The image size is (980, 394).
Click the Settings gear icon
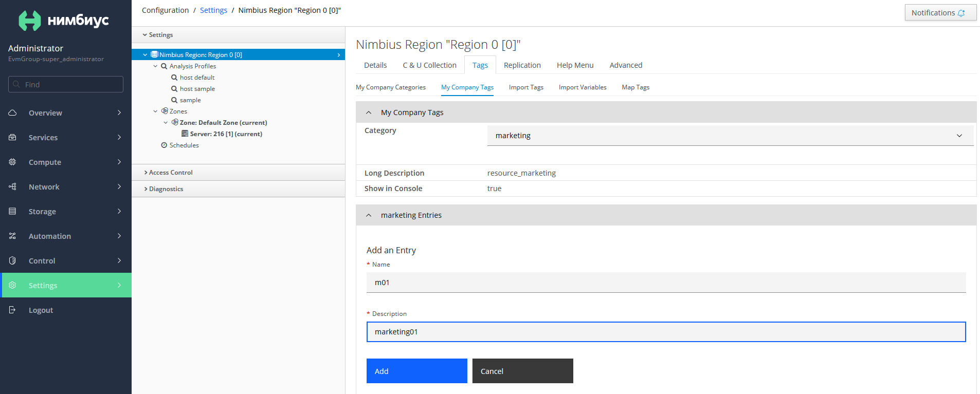pyautogui.click(x=12, y=285)
